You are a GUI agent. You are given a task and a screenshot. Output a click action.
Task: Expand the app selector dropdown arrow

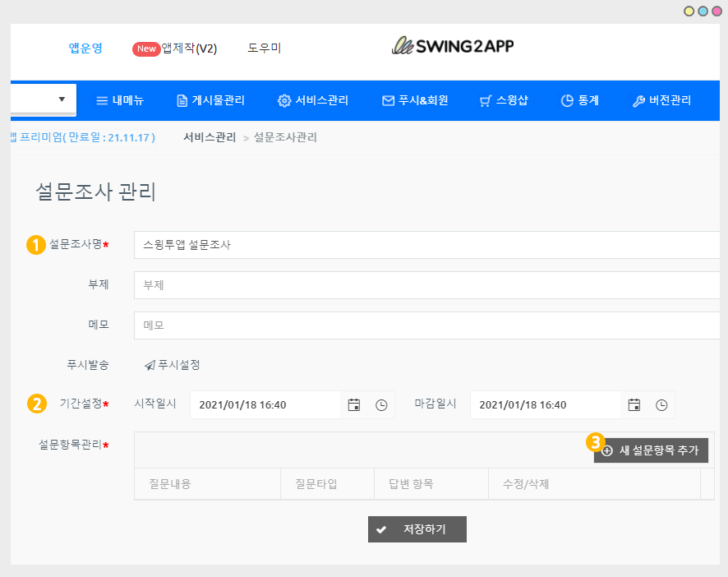[x=62, y=100]
